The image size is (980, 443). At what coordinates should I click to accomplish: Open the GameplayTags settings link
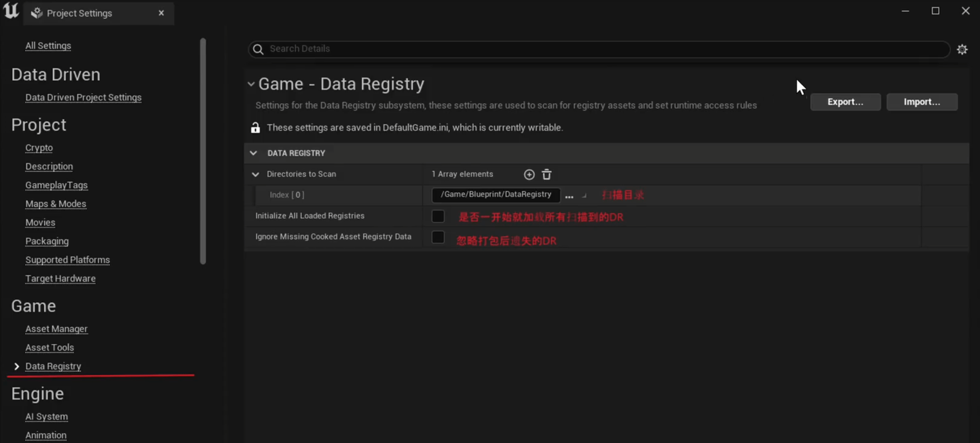coord(56,185)
